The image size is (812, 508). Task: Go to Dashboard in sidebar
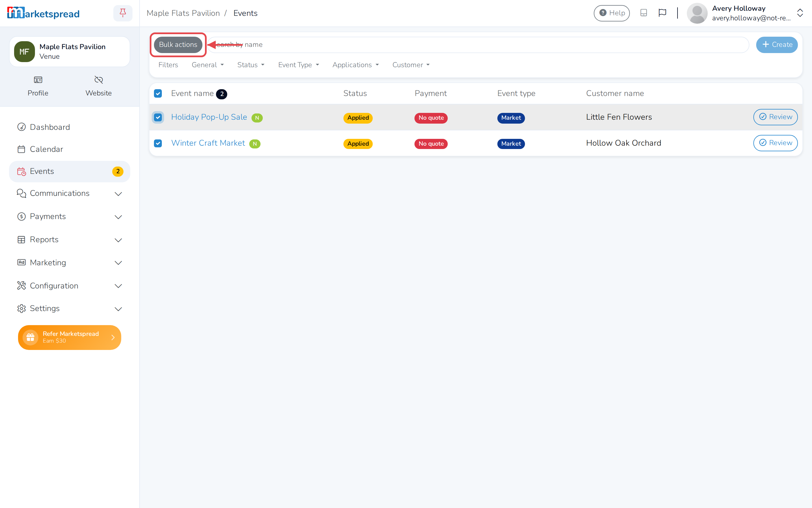coord(69,127)
